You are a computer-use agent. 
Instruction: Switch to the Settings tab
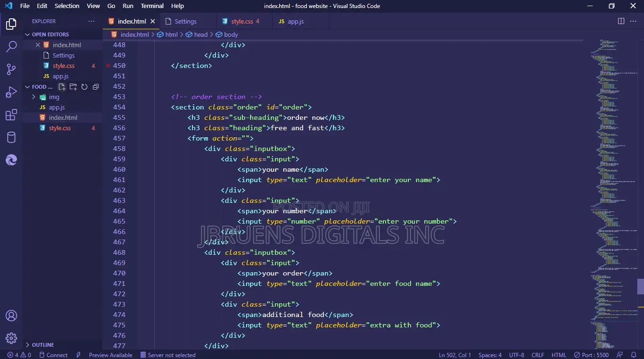[x=188, y=21]
